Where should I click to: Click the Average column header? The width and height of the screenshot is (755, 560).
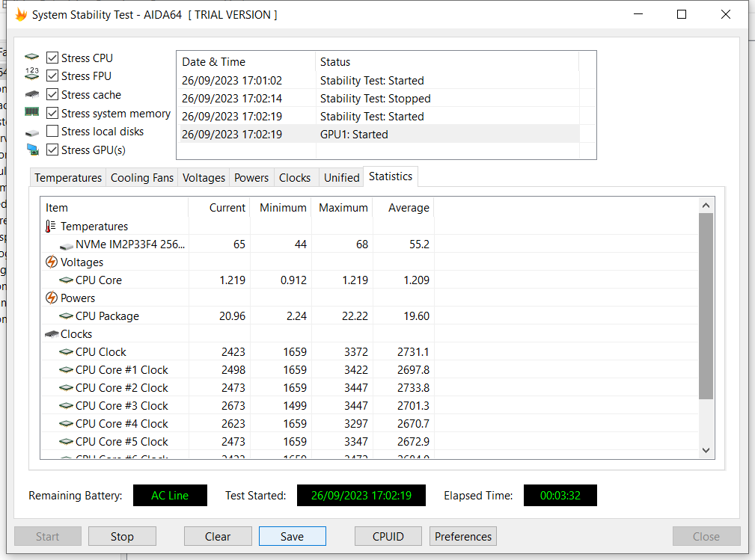point(403,207)
